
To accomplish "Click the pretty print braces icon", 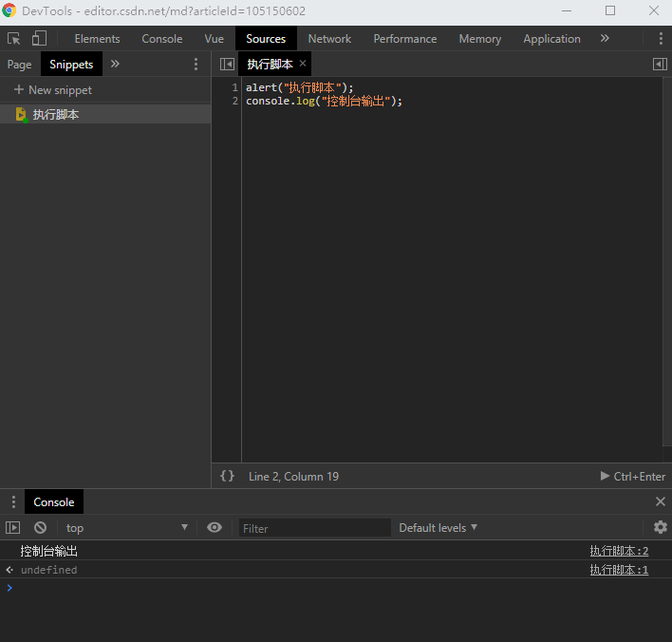I will point(227,476).
